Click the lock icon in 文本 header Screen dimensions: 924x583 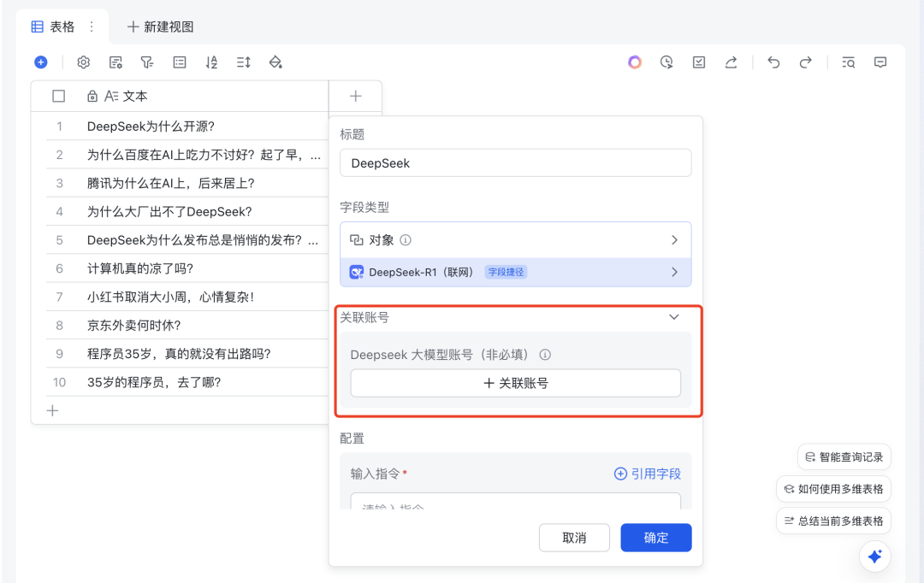pyautogui.click(x=92, y=96)
